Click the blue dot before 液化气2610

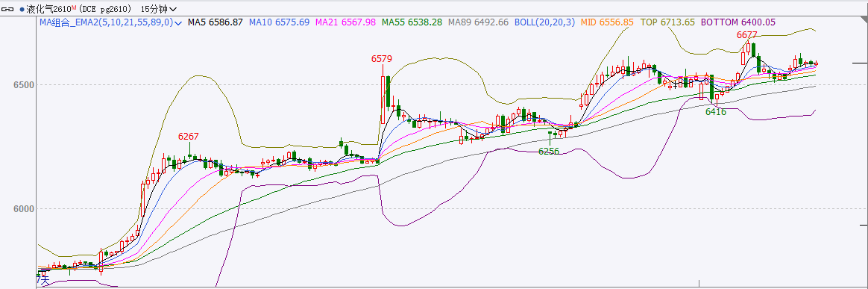pos(21,10)
